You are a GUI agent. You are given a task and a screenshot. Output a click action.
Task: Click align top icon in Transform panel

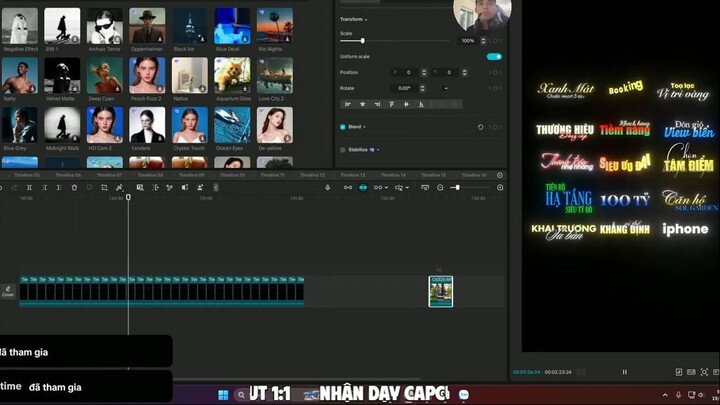pyautogui.click(x=392, y=104)
